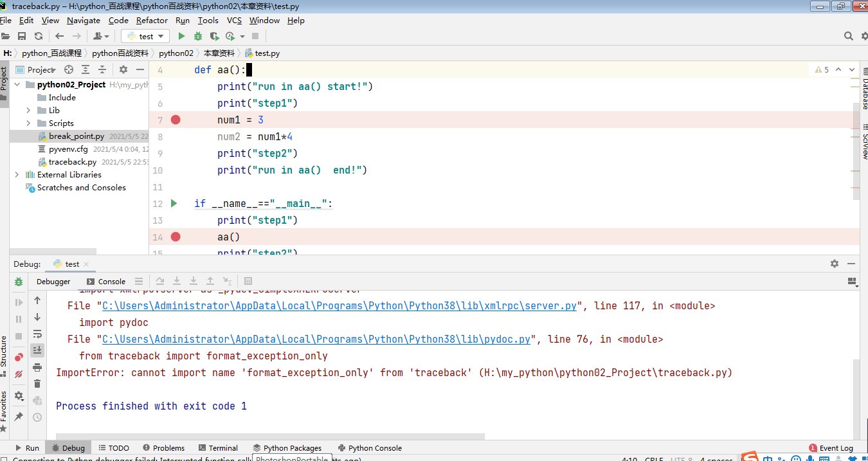Step Over in debugger toolbar
This screenshot has width=868, height=461.
160,282
